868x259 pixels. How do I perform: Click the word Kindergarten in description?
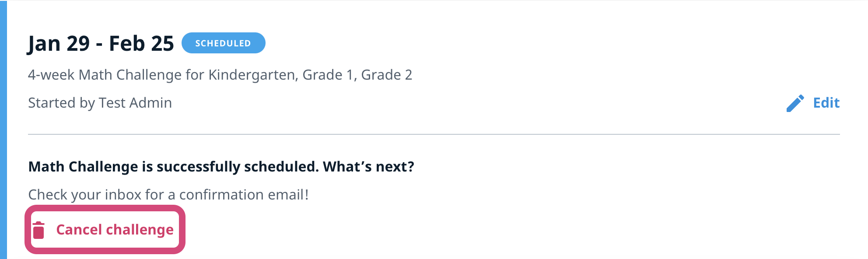click(x=253, y=75)
